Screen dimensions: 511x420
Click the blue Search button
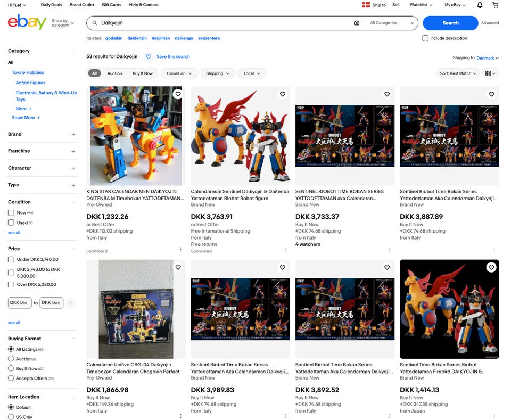[x=450, y=23]
